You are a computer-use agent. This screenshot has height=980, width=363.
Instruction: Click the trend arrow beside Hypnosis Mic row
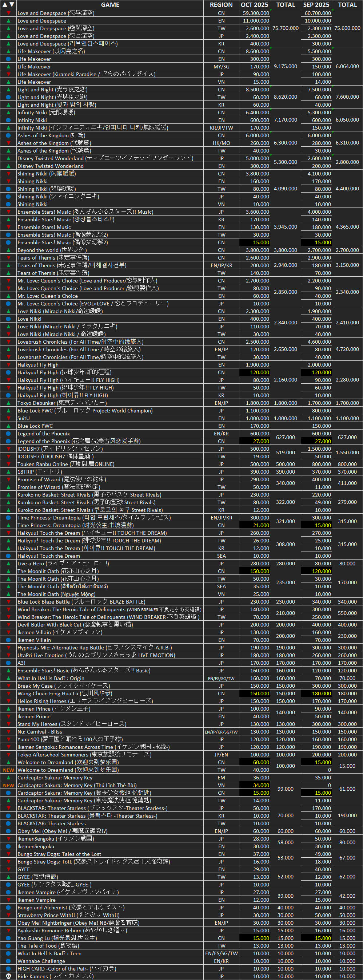pos(8,648)
